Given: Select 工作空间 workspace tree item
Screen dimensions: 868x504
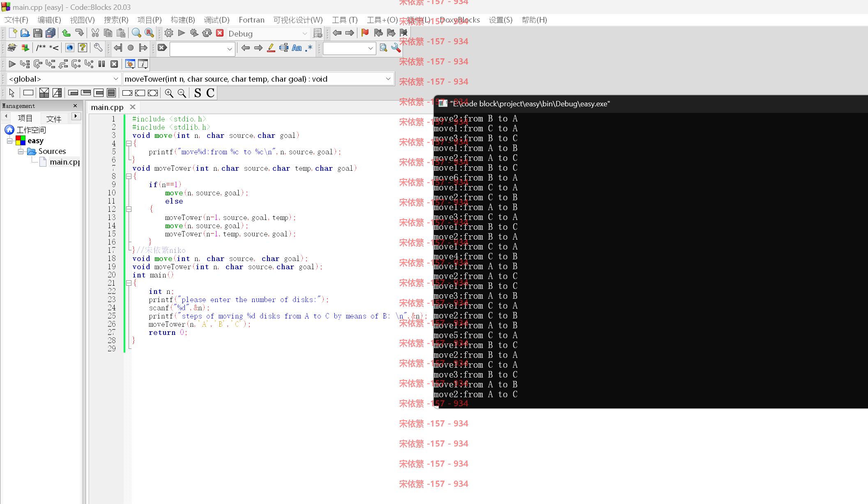Looking at the screenshot, I should pyautogui.click(x=31, y=130).
